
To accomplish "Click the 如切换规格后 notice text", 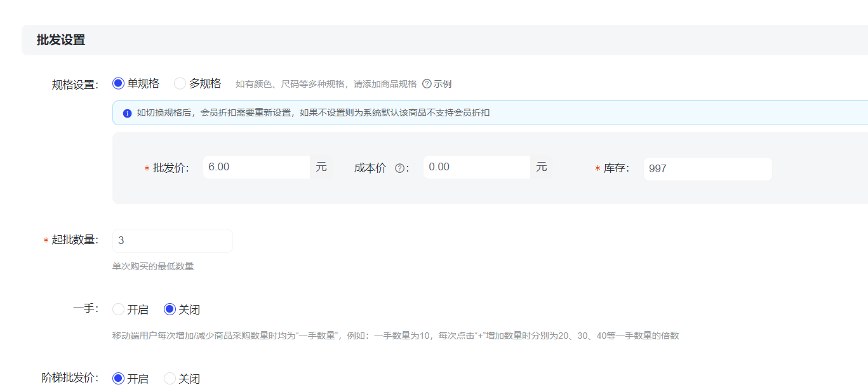I will point(313,113).
